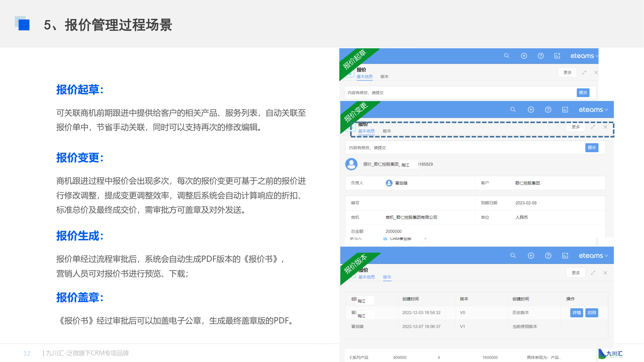644x362 pixels.
Task: Click version cell V1
Action: coord(462,326)
